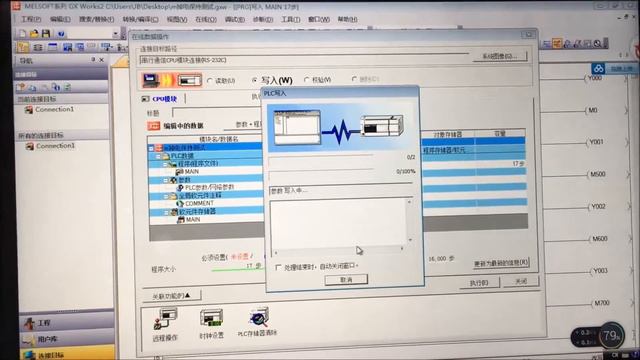Open PLC存储器清除 memory clear icon

tap(258, 318)
